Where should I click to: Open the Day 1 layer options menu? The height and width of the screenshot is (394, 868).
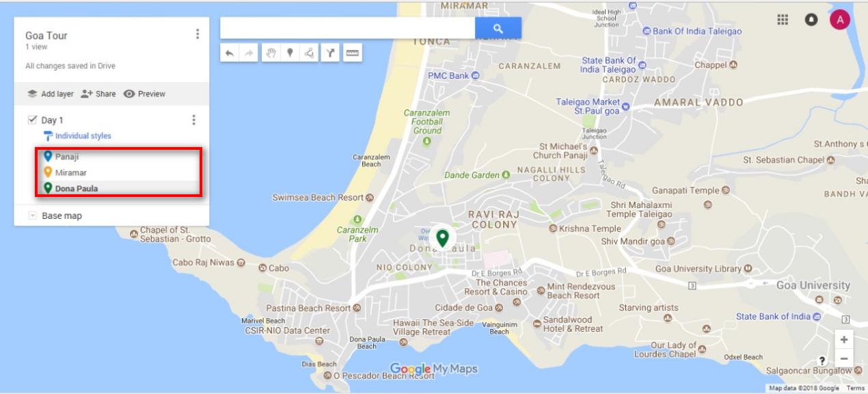(x=193, y=120)
